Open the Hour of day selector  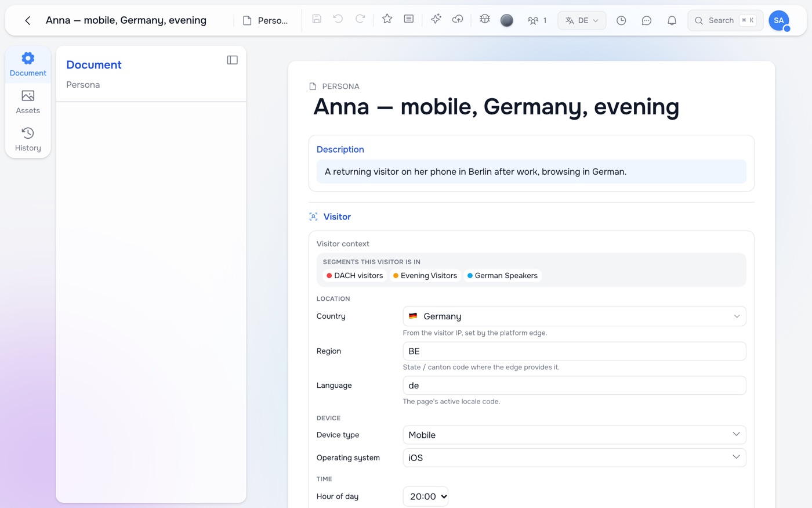(x=426, y=496)
